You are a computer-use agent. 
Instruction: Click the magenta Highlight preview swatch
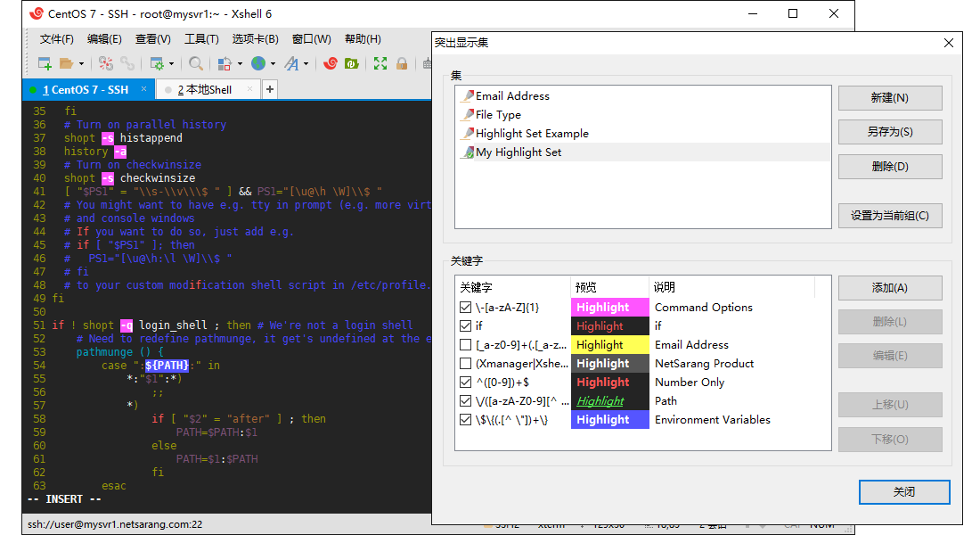[x=609, y=307]
